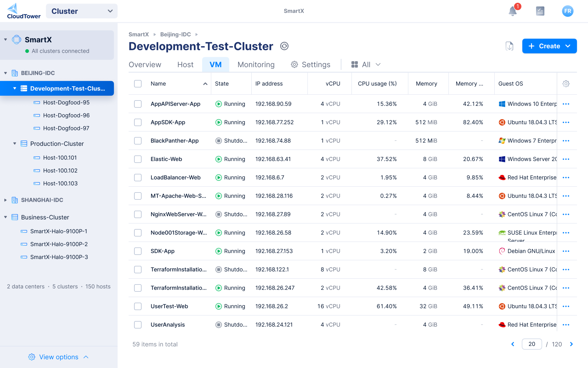The image size is (588, 368).
Task: Refresh the Development-Test-Cluster page
Action: (284, 46)
